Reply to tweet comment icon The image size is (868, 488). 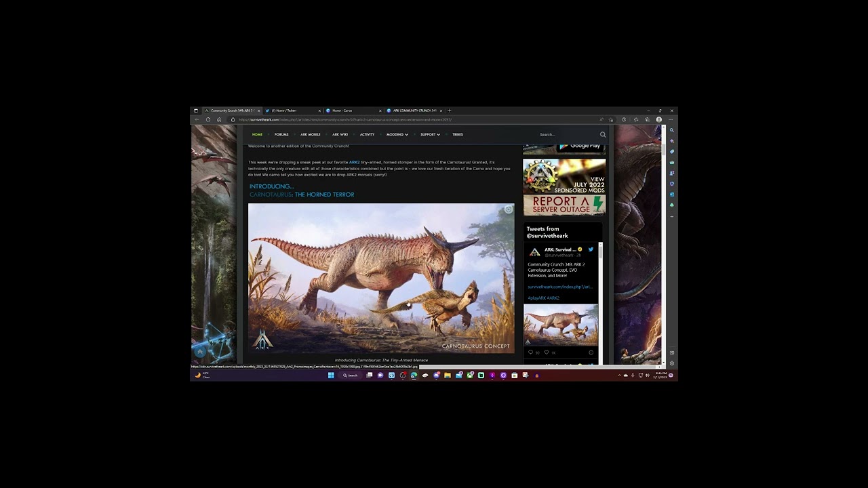click(x=531, y=352)
